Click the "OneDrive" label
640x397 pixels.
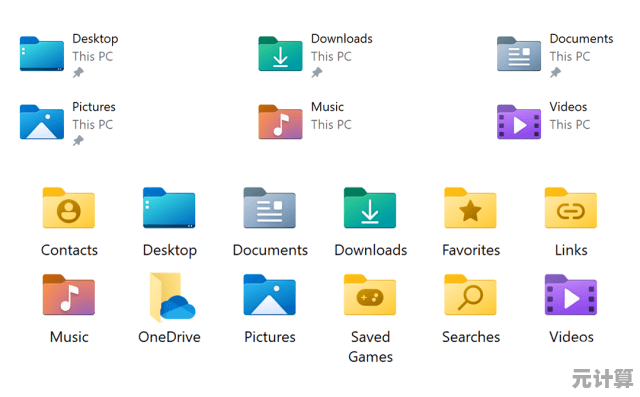click(x=169, y=337)
